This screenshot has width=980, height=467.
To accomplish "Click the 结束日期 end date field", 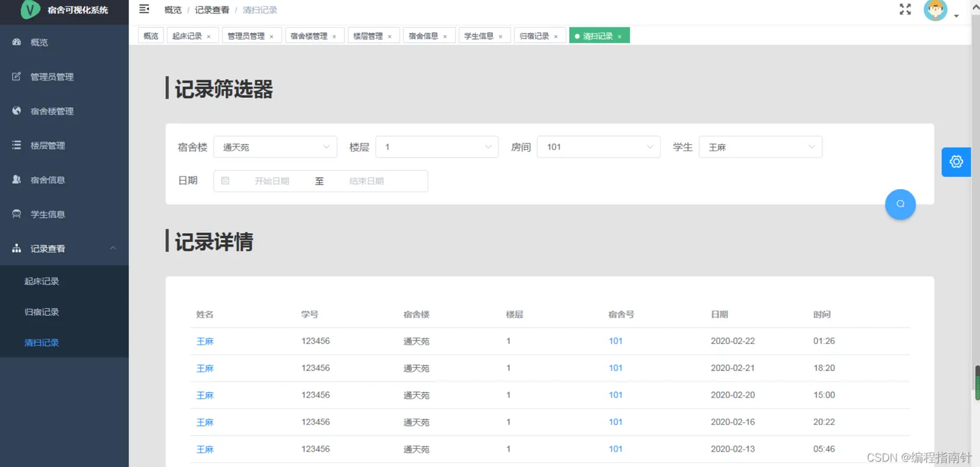I will click(366, 181).
